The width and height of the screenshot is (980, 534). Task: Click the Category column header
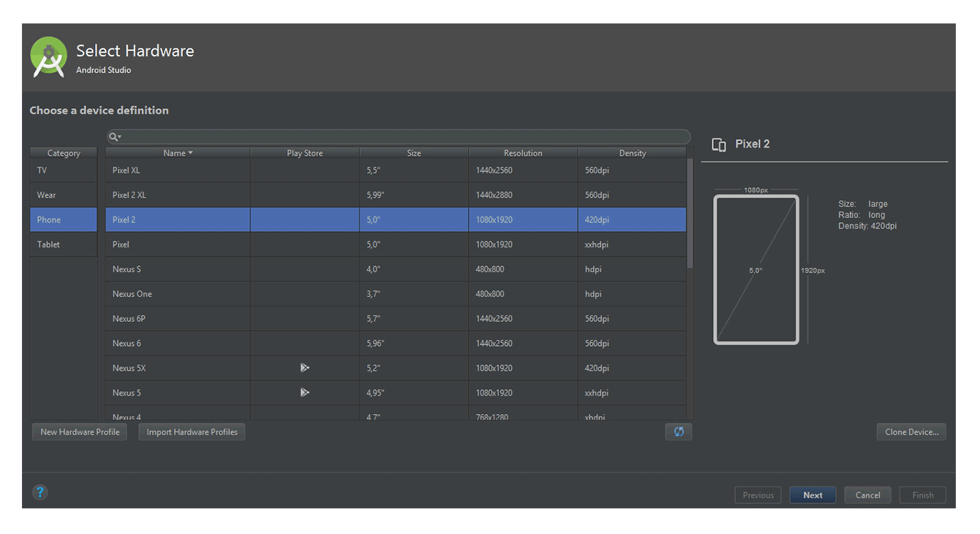[x=64, y=153]
